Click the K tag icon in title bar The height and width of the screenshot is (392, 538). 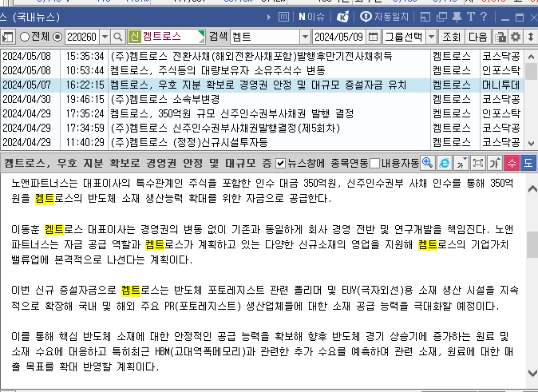click(x=342, y=17)
